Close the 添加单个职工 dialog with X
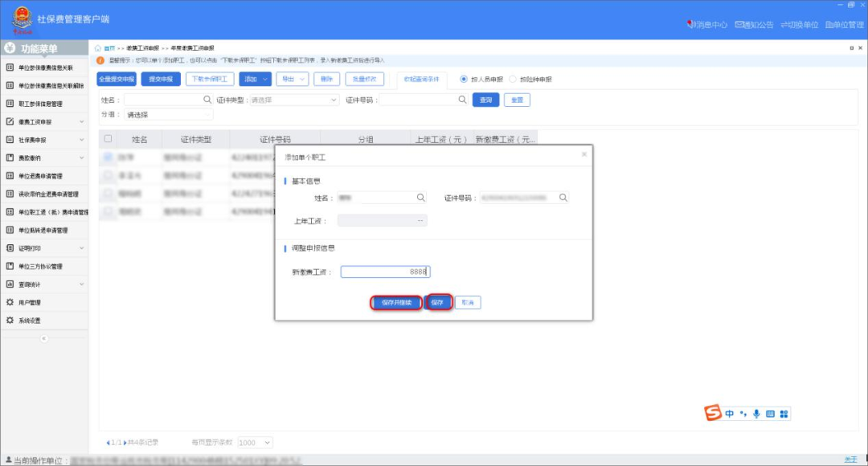The height and width of the screenshot is (466, 868). [583, 154]
